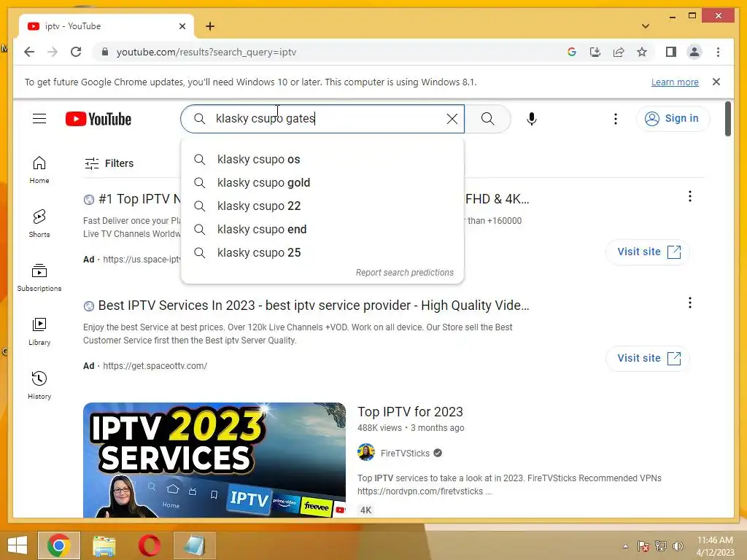
Task: Open a new tab with the plus button
Action: tap(210, 26)
